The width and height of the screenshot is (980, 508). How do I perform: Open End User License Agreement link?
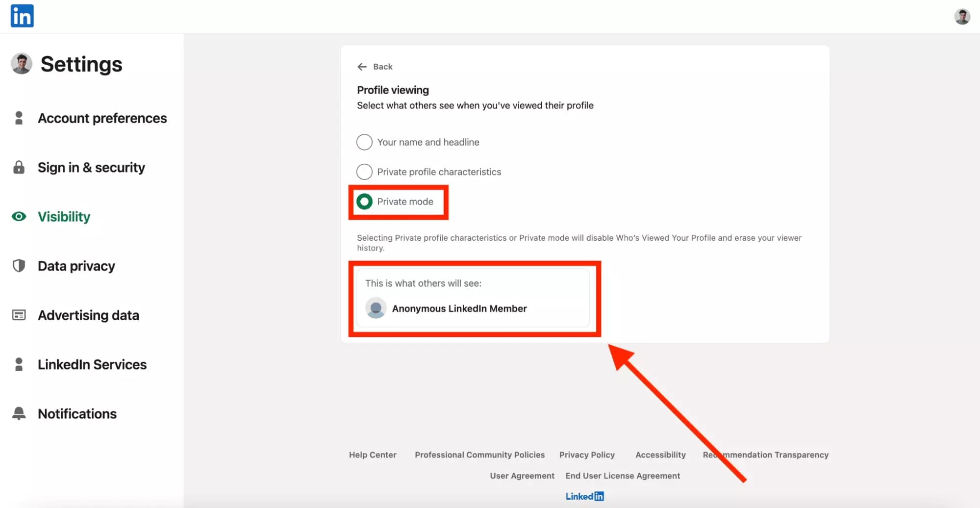coord(623,476)
